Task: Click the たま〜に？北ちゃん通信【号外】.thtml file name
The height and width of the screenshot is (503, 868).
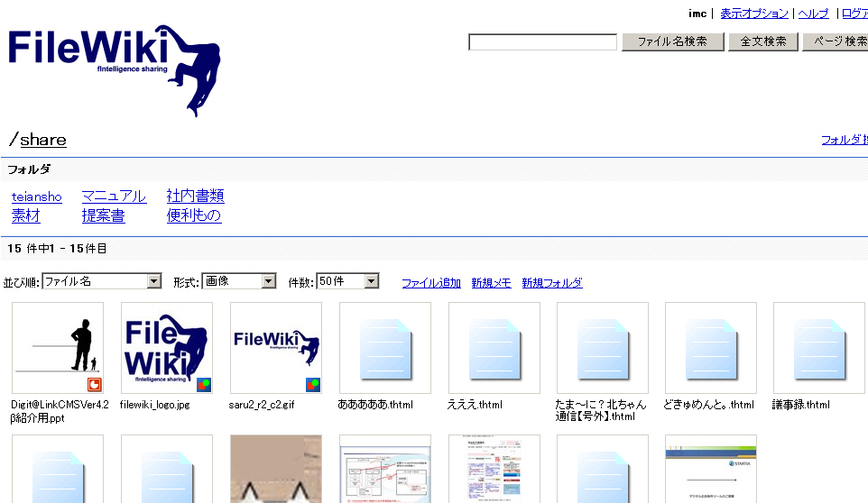Action: [601, 411]
